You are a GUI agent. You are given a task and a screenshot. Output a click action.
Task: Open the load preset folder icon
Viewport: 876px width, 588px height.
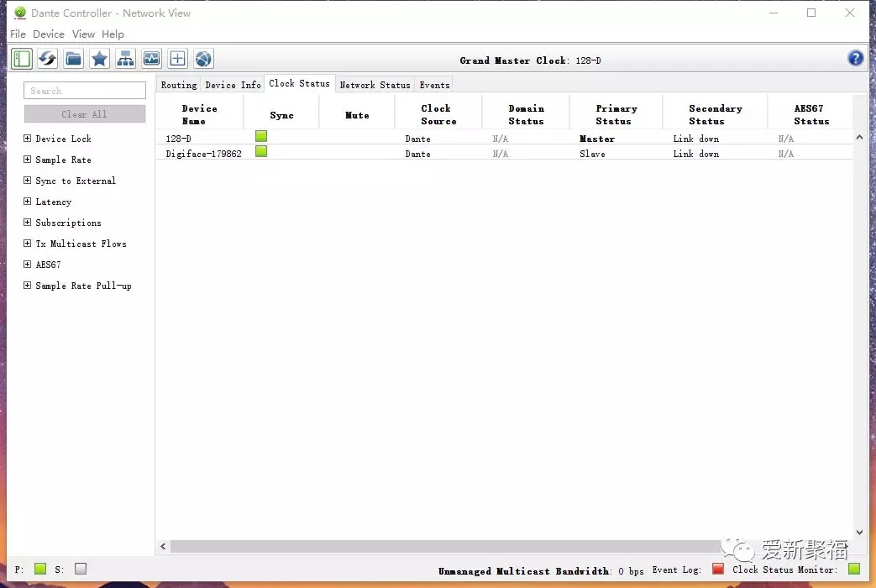point(73,59)
